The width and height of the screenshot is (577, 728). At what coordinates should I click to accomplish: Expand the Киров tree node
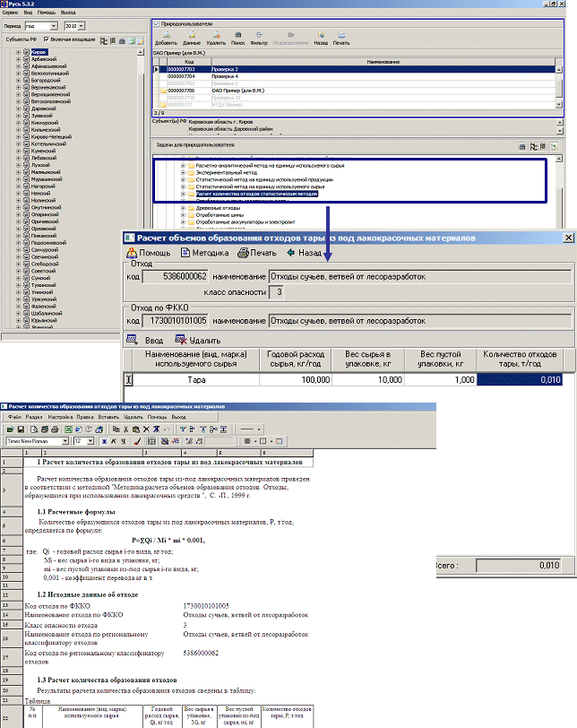18,52
